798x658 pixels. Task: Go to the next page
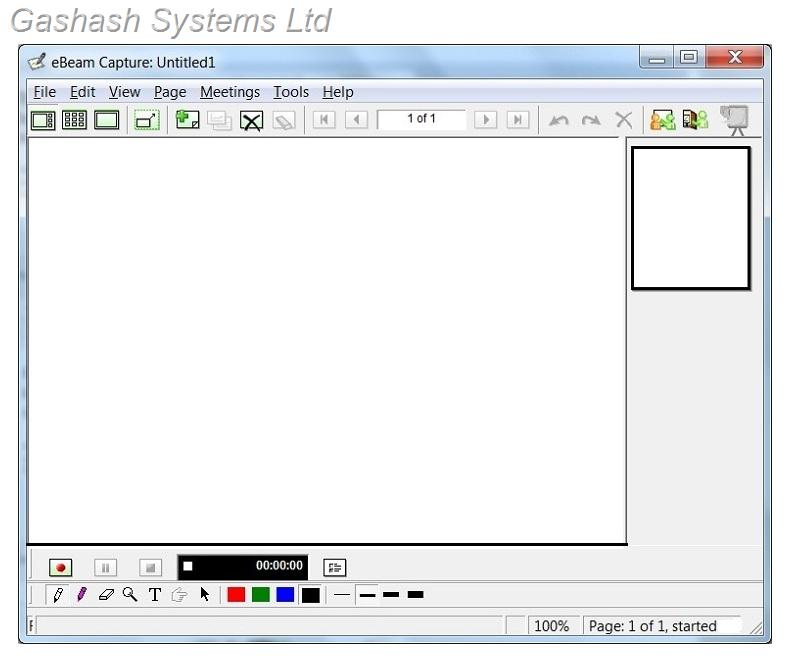(x=486, y=120)
